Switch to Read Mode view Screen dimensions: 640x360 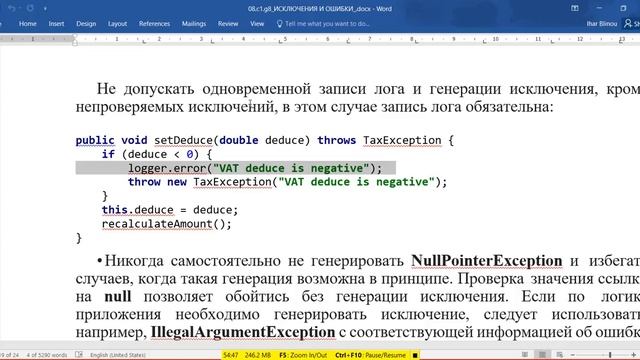(x=525, y=355)
